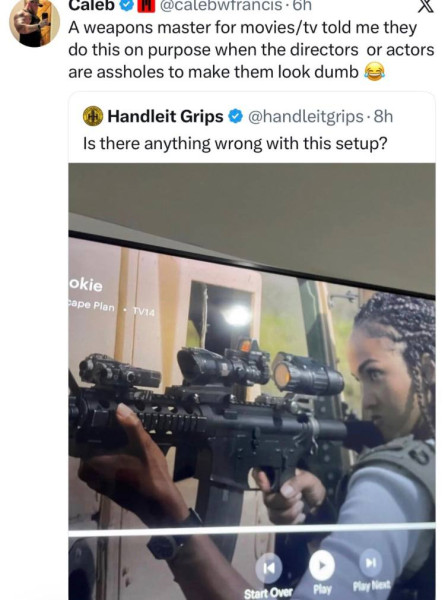Open the Caleb display name link
The image size is (445, 600).
(x=92, y=5)
